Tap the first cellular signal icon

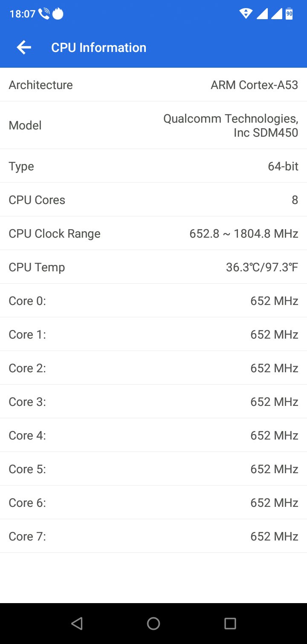pyautogui.click(x=262, y=14)
